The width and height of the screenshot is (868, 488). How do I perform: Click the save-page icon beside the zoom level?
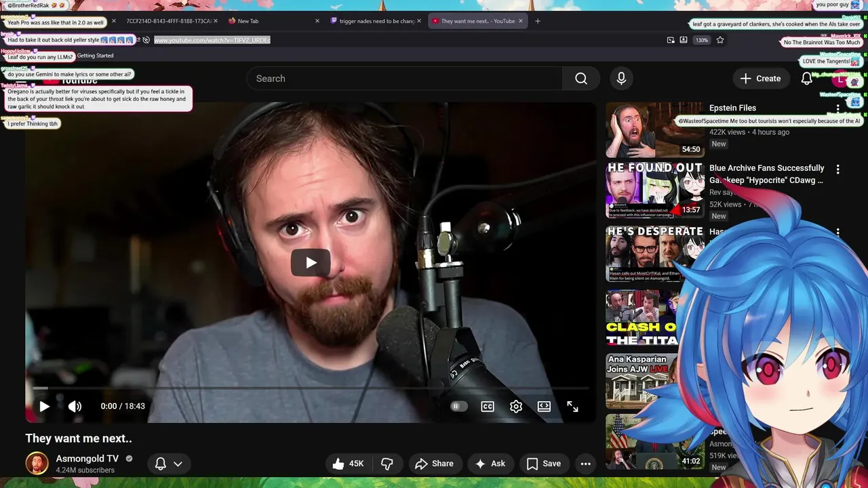click(684, 40)
